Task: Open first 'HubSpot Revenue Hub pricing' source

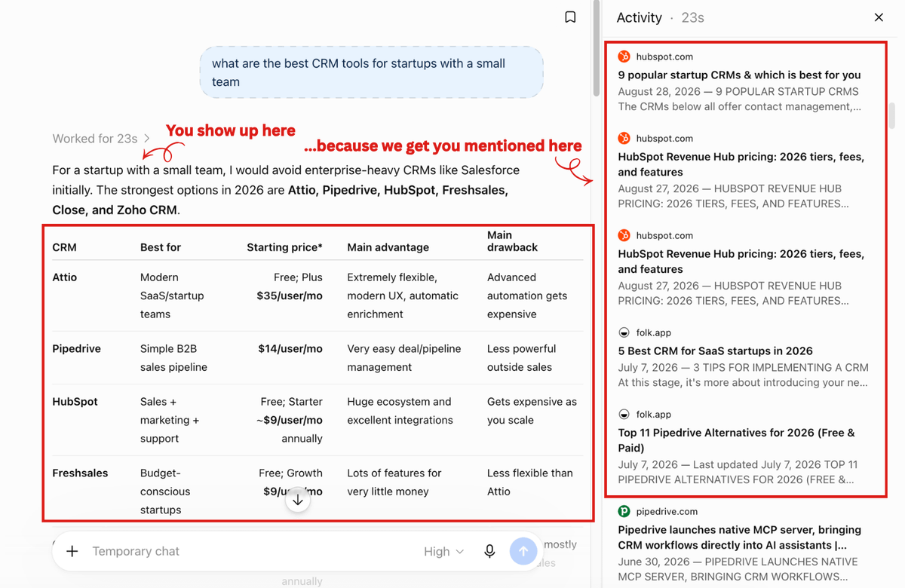Action: coord(741,164)
